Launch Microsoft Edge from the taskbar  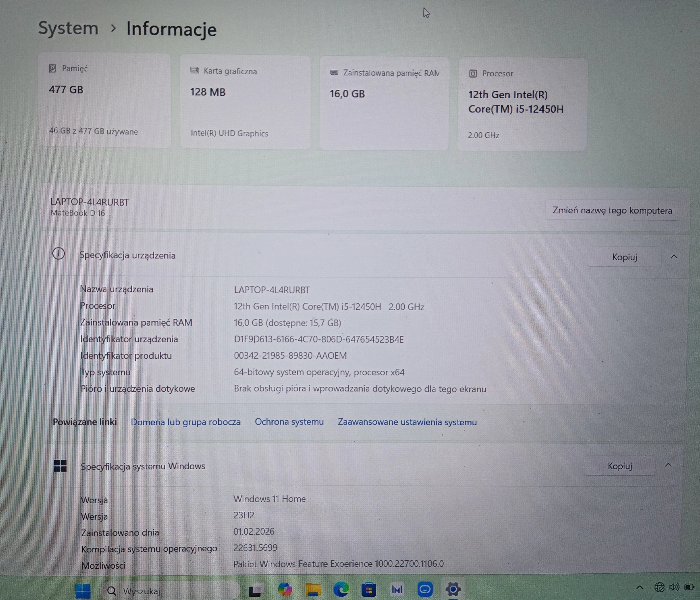(342, 589)
